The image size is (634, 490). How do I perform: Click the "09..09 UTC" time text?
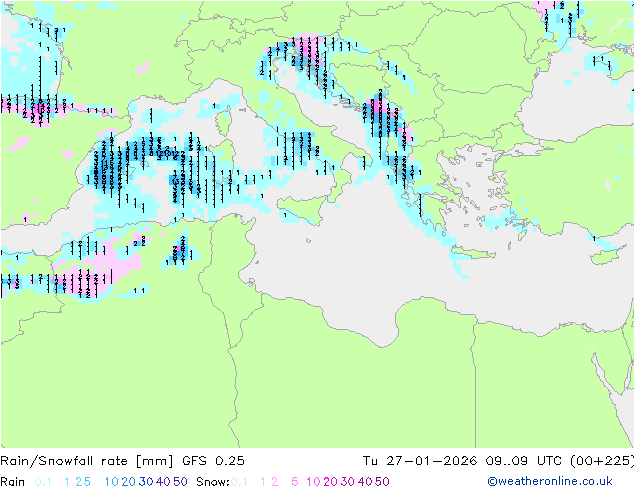tap(524, 461)
